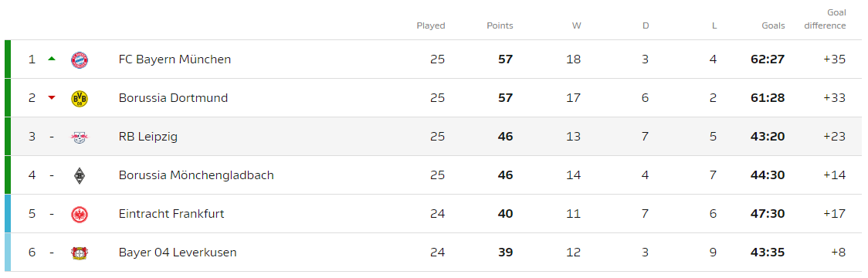The width and height of the screenshot is (868, 278).
Task: Click the red down-arrow beside rank 2
Action: 52,98
